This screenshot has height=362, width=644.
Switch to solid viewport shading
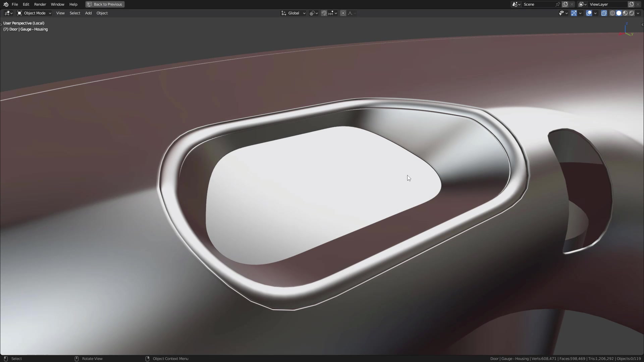click(x=619, y=13)
